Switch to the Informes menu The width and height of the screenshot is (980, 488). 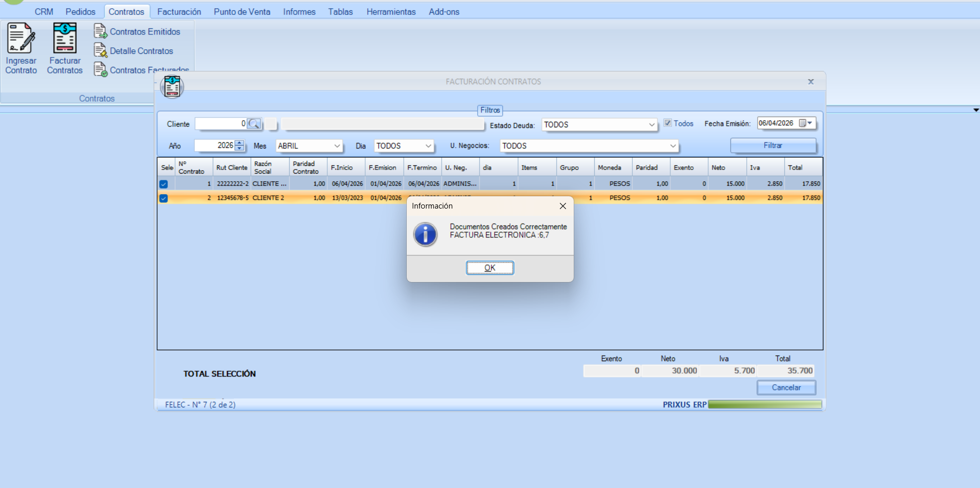click(x=299, y=12)
